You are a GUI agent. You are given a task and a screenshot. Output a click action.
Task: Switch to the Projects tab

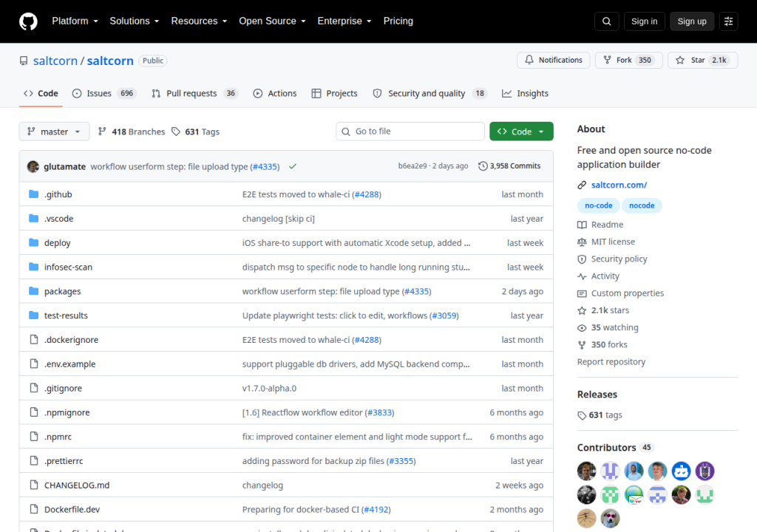(335, 94)
